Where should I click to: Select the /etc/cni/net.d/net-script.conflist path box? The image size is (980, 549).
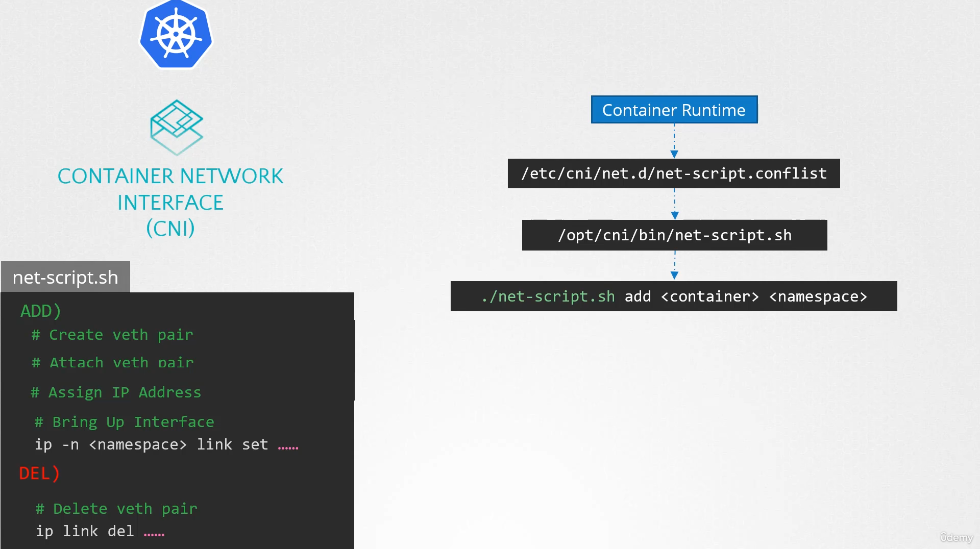tap(674, 173)
